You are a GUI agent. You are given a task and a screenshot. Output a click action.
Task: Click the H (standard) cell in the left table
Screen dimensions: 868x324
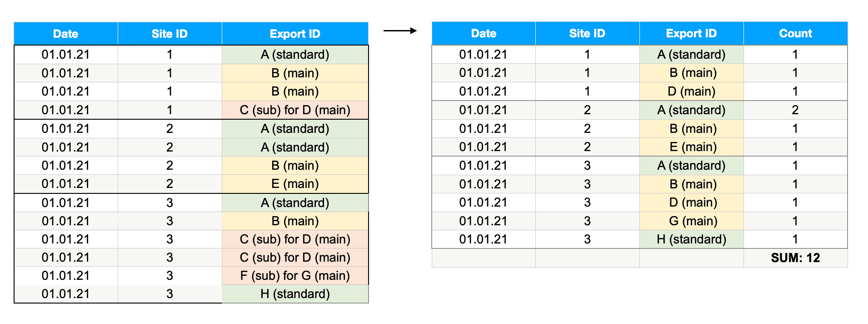[295, 294]
